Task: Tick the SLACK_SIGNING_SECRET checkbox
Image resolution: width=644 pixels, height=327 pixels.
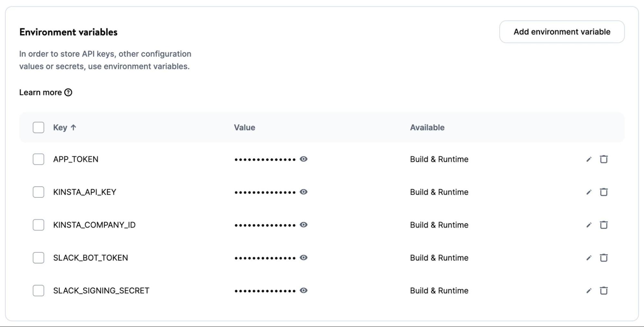Action: pyautogui.click(x=38, y=291)
